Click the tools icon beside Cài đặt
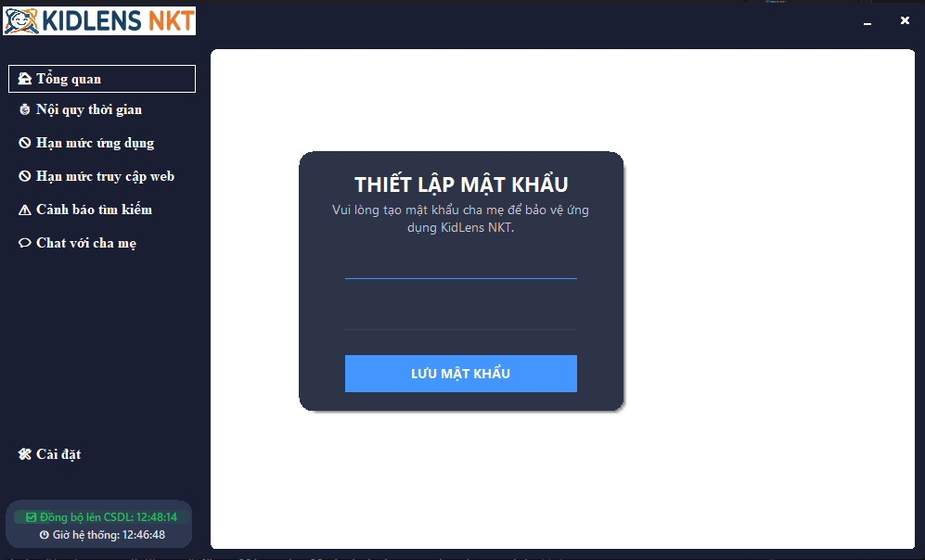 25,454
